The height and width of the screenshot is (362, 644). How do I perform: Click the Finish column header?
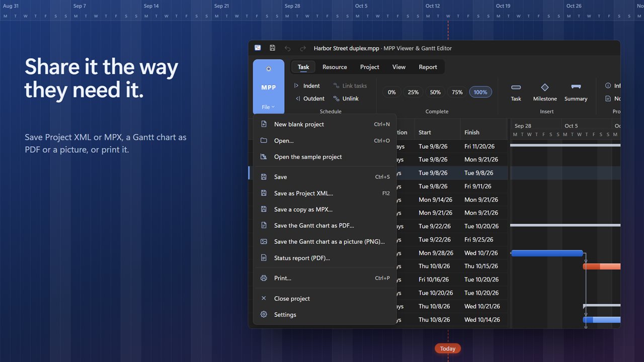click(x=483, y=132)
